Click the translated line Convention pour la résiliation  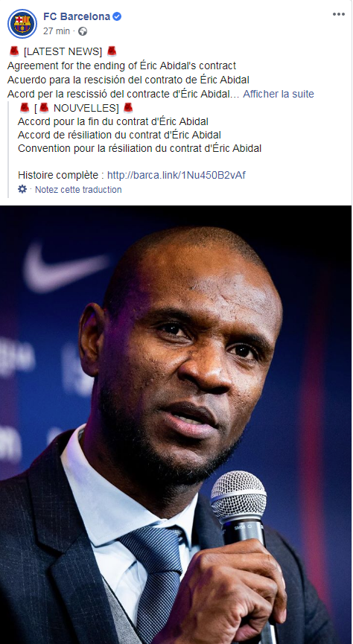coord(140,148)
